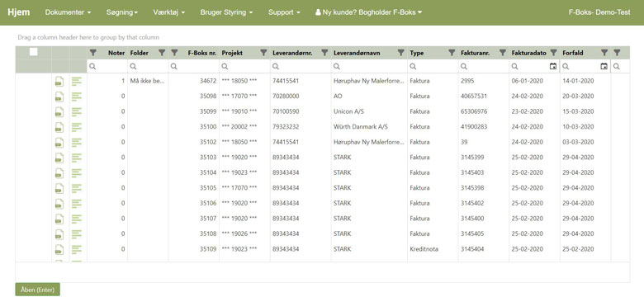The image size is (644, 297).
Task: Go to the Hjem home link
Action: pos(18,12)
